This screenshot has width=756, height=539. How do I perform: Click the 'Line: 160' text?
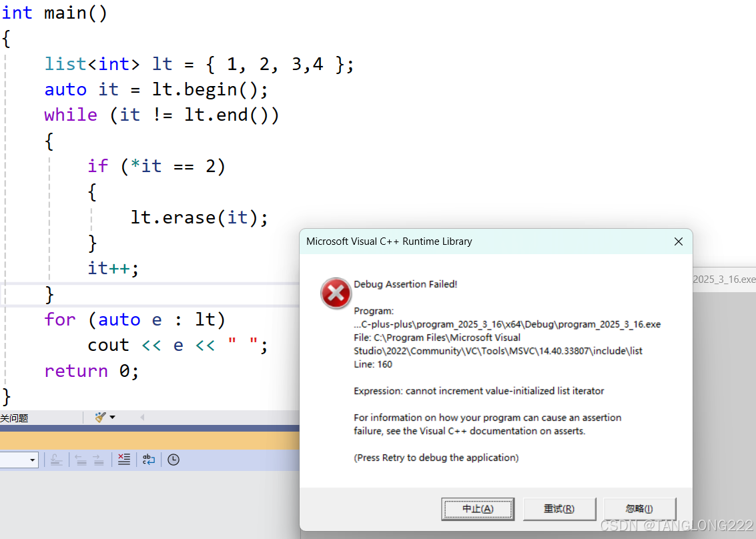[x=373, y=364]
